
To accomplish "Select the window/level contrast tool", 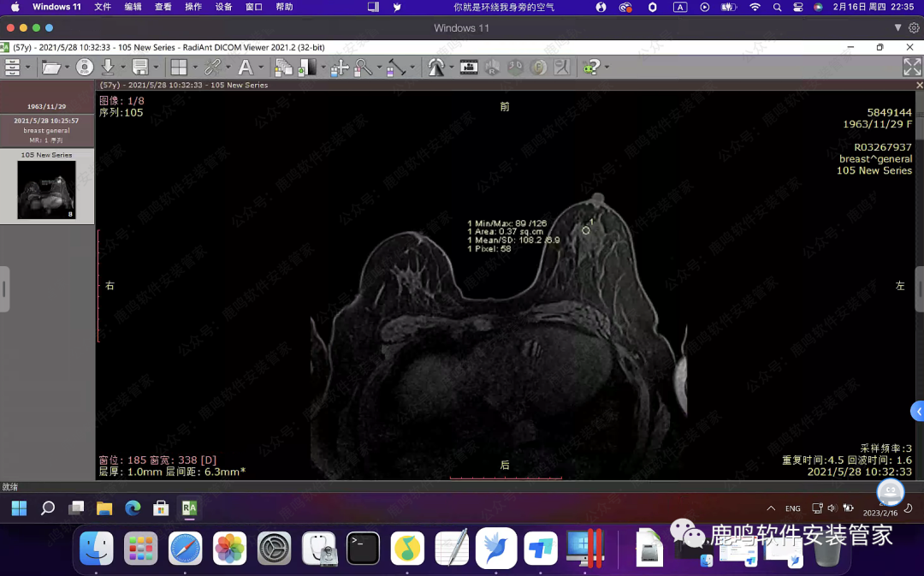I will pos(307,67).
